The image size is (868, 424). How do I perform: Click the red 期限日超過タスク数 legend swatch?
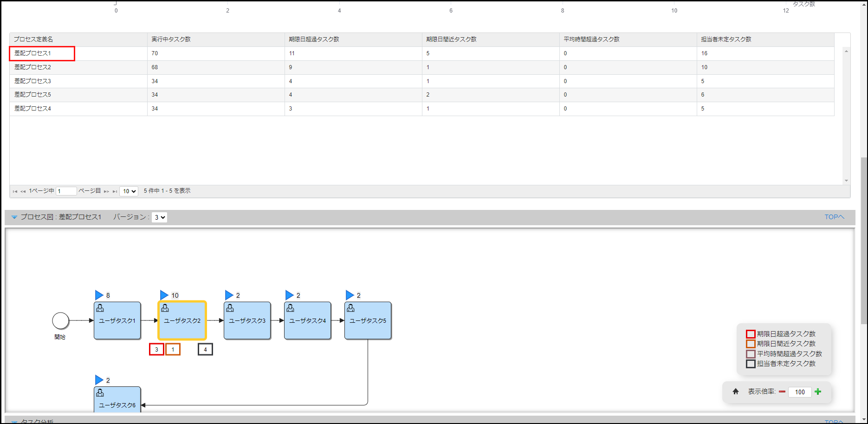751,334
